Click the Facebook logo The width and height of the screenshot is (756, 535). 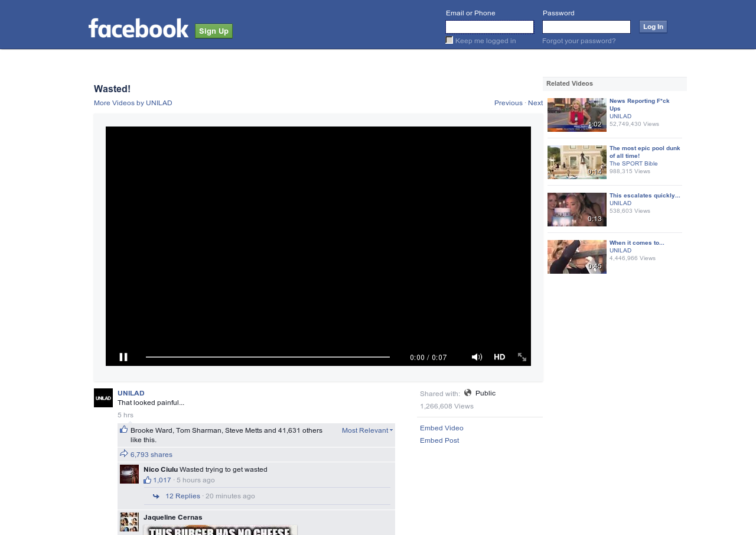[x=139, y=28]
